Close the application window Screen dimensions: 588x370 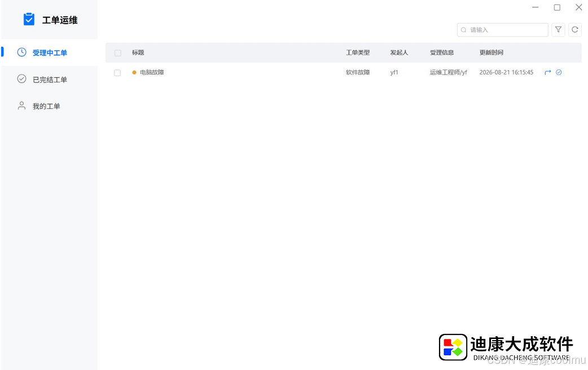tap(578, 7)
